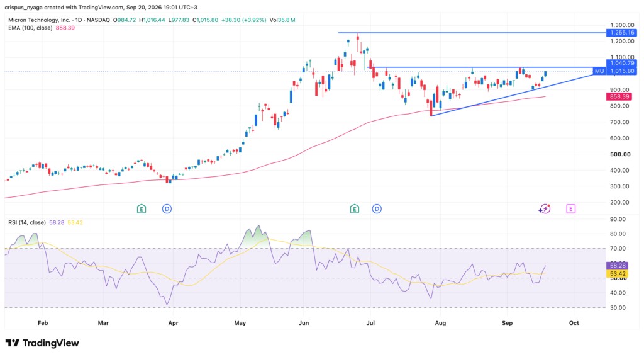Click the 1,200.00 price scale label
This screenshot has height=357, width=644.
[622, 41]
